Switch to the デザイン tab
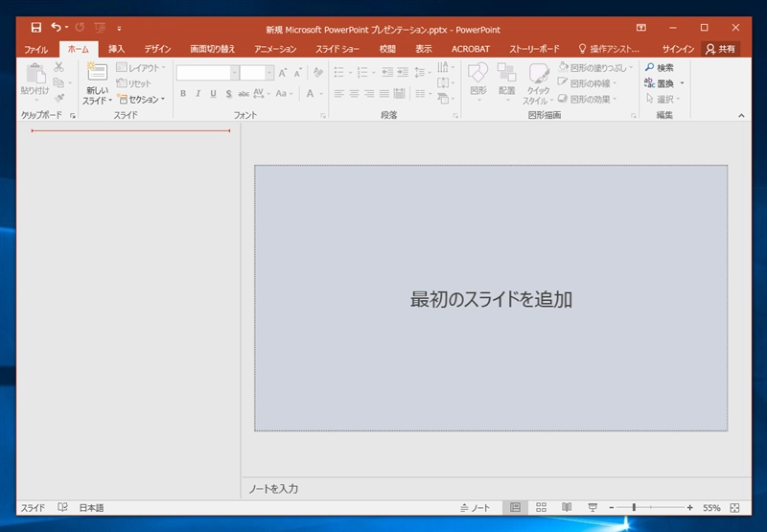 click(x=157, y=49)
